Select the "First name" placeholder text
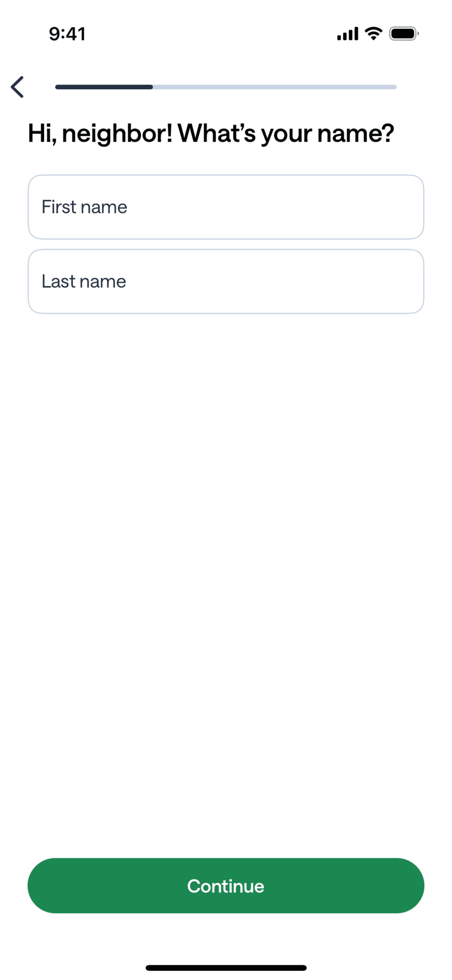The image size is (452, 980). [84, 207]
